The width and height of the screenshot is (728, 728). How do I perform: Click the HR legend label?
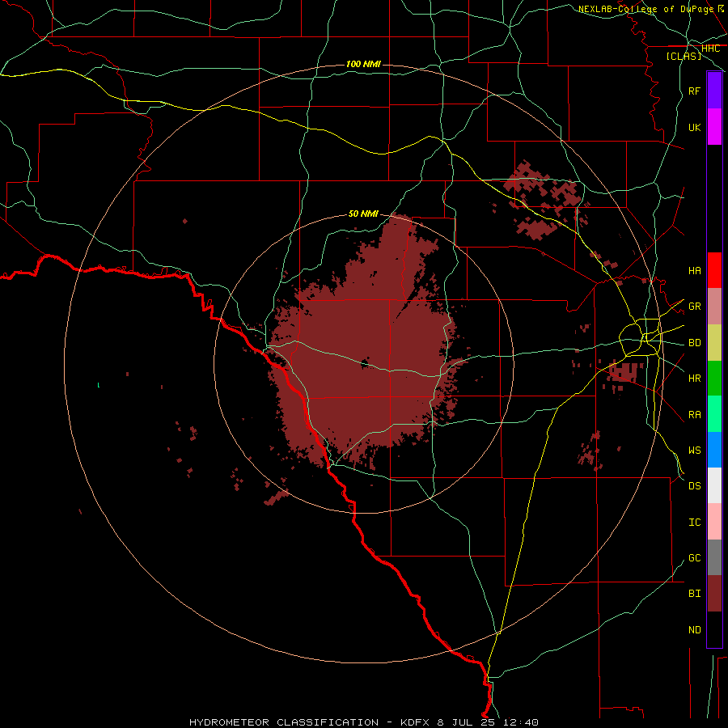pos(694,379)
